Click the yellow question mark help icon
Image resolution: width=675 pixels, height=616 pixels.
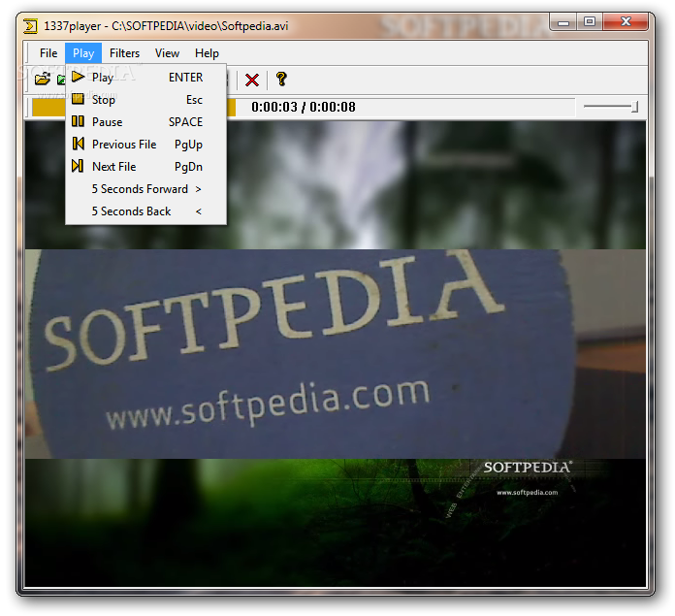click(281, 79)
